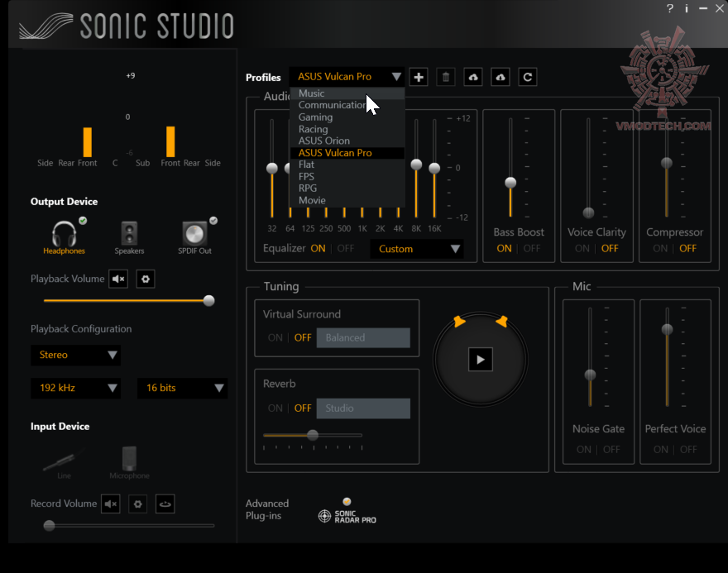This screenshot has width=728, height=573.
Task: Open Virtual Surround Balanced mode dropdown
Action: [x=363, y=338]
